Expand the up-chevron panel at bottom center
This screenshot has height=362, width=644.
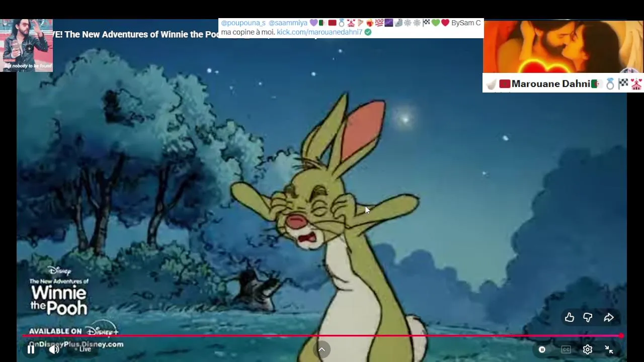[321, 349]
